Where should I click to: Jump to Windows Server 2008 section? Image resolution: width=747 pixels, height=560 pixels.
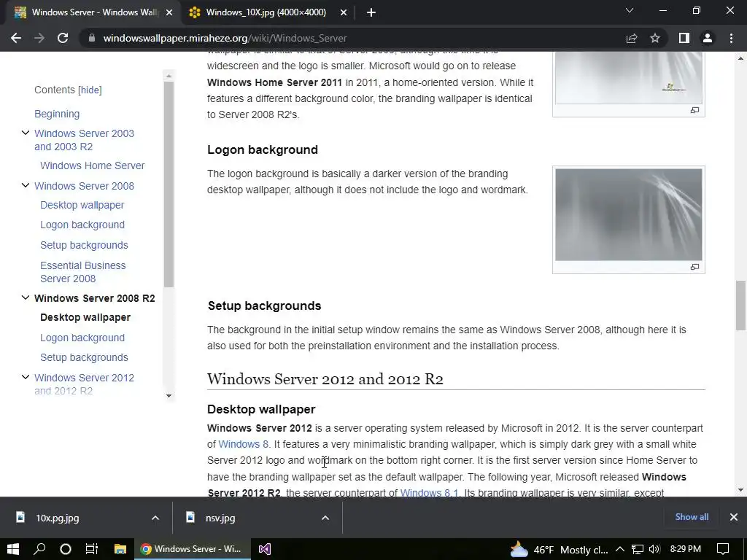[x=84, y=186]
